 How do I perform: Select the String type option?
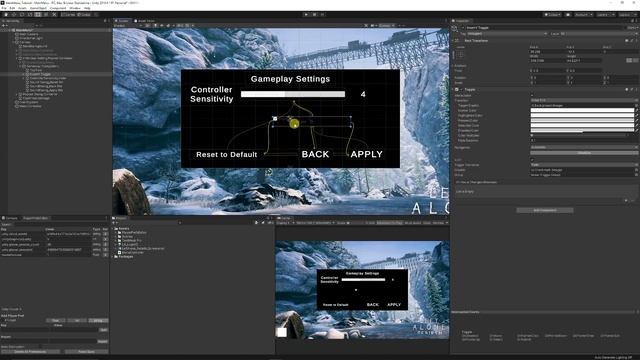[x=98, y=320]
